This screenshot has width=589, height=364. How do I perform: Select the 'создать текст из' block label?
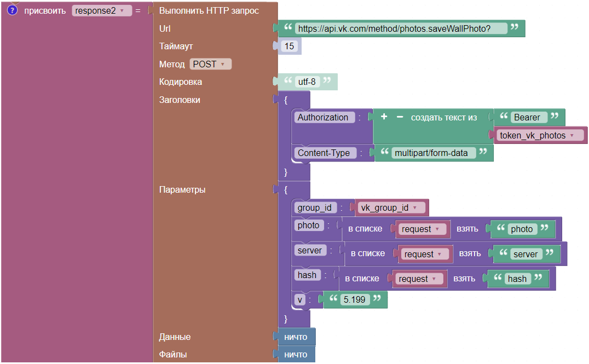coord(444,118)
